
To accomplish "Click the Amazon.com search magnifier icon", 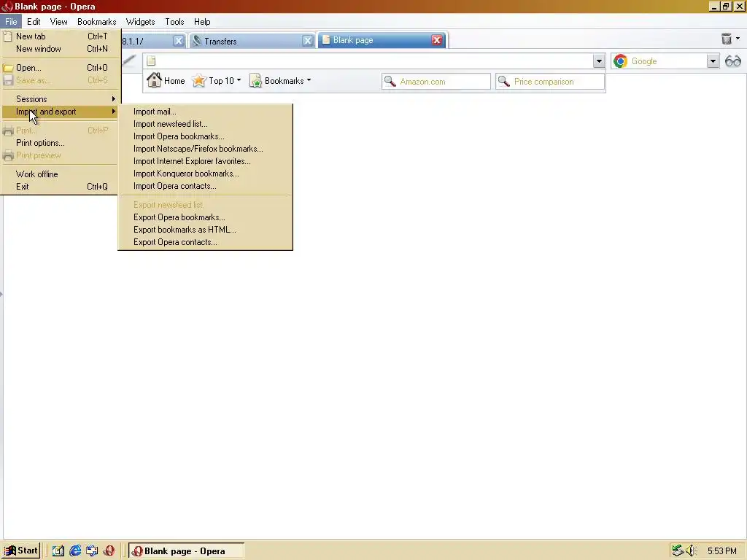I will click(390, 82).
